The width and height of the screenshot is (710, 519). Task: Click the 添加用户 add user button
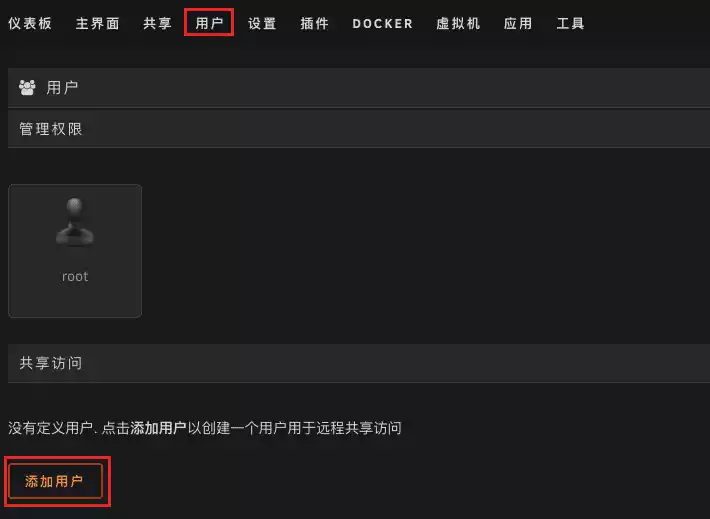[55, 481]
